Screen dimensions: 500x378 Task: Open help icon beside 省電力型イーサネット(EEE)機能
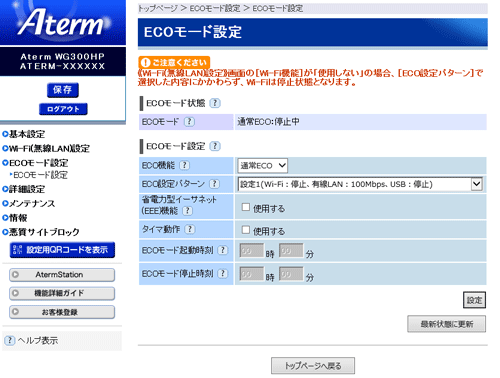pos(188,211)
